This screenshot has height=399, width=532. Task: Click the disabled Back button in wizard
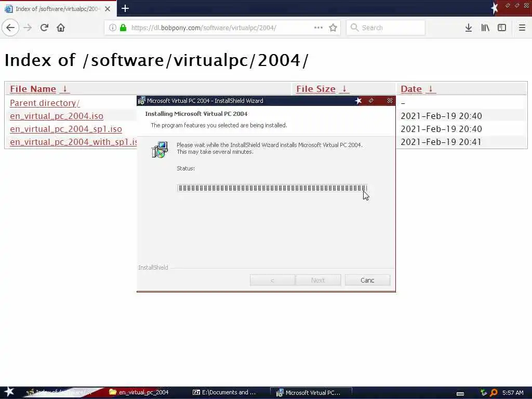click(x=272, y=280)
